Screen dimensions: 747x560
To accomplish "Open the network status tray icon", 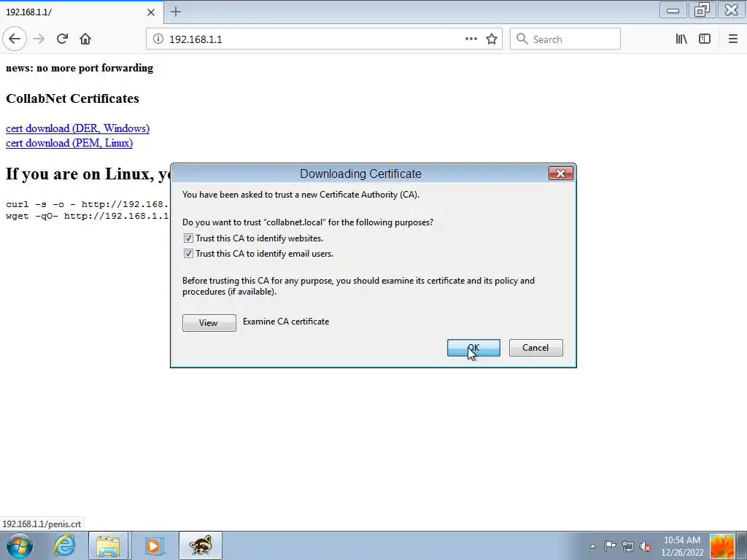I will point(628,546).
